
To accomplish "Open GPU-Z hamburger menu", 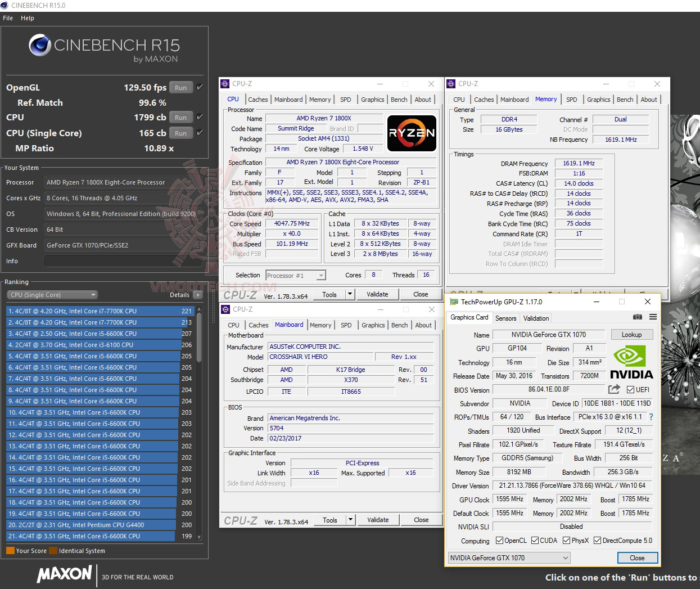I will (x=653, y=317).
